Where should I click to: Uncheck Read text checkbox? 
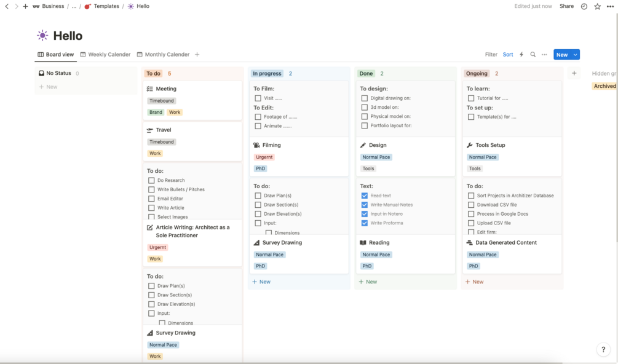pyautogui.click(x=364, y=196)
